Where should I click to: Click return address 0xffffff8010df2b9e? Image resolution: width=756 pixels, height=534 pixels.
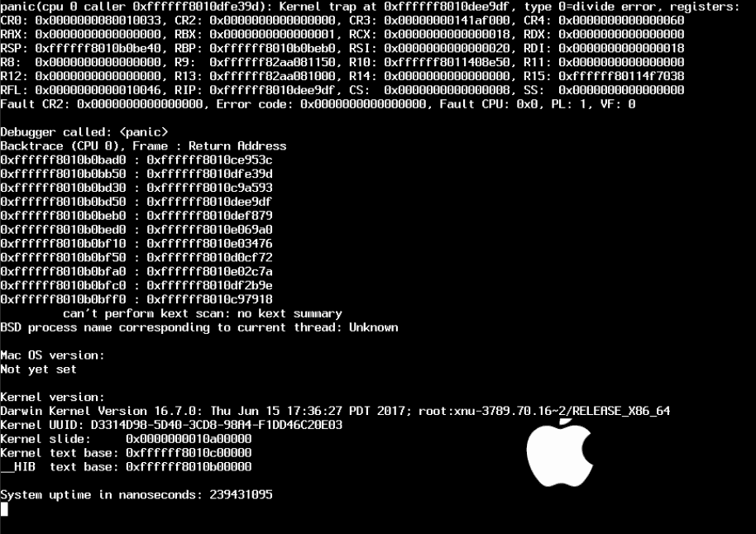click(210, 286)
